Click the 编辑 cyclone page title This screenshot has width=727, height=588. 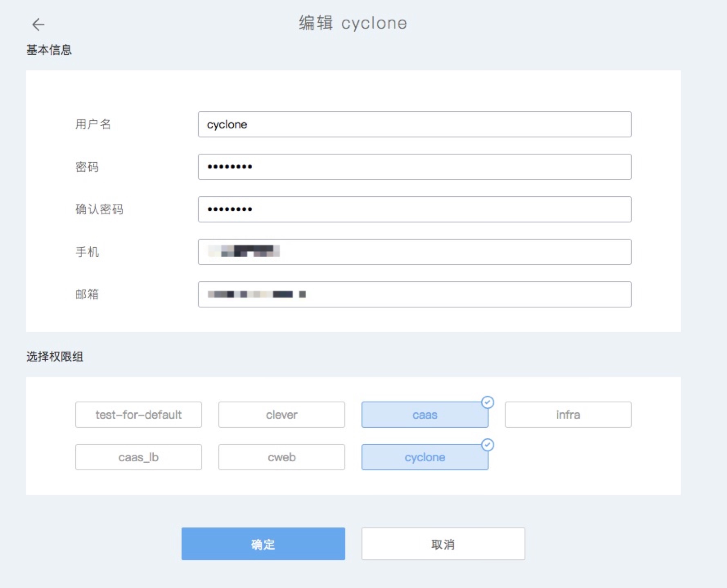click(353, 23)
